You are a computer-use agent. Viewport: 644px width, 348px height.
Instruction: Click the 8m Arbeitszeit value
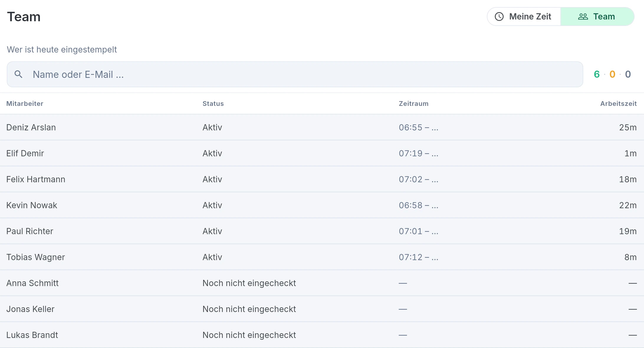point(630,257)
